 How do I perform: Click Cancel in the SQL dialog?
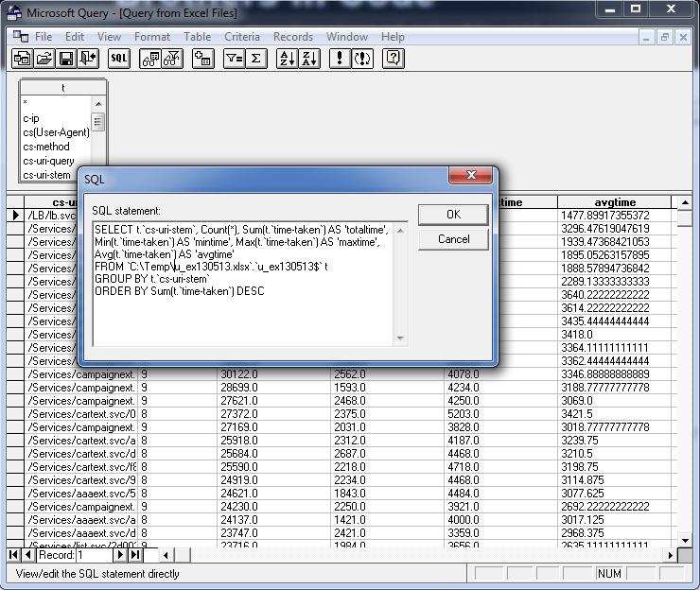click(453, 239)
